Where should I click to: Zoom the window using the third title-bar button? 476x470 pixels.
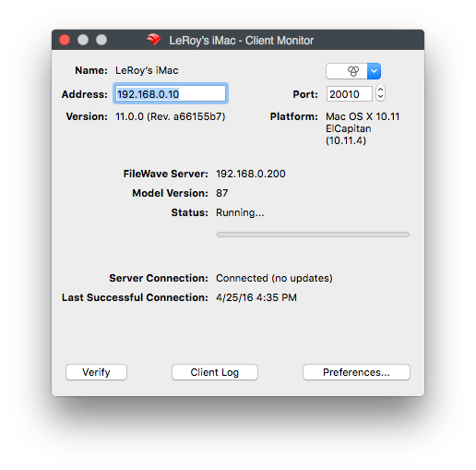click(101, 40)
